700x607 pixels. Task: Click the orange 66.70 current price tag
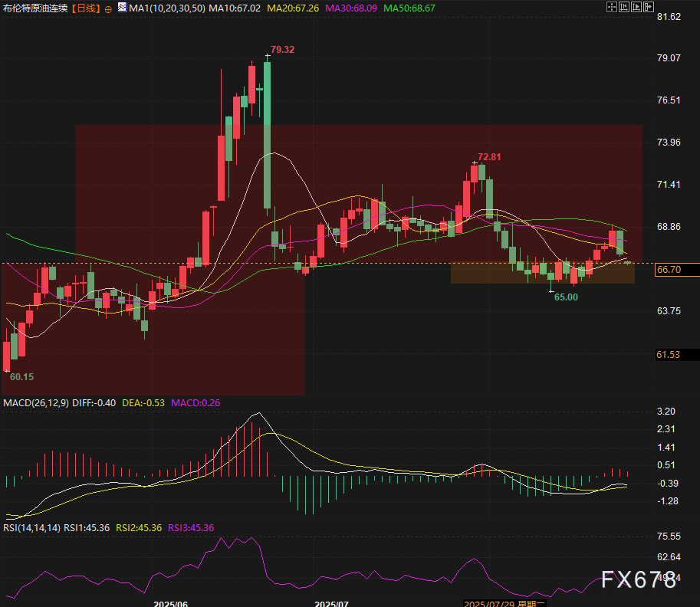[x=669, y=270]
